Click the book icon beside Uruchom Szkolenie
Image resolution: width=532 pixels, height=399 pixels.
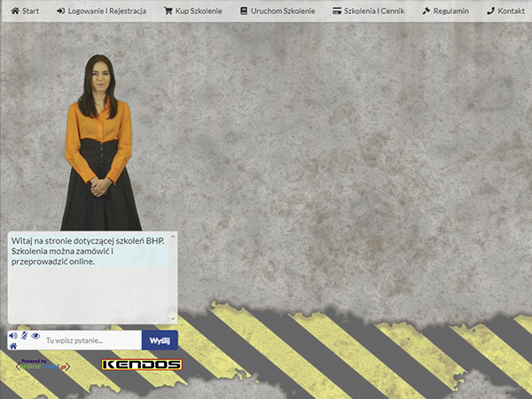244,12
